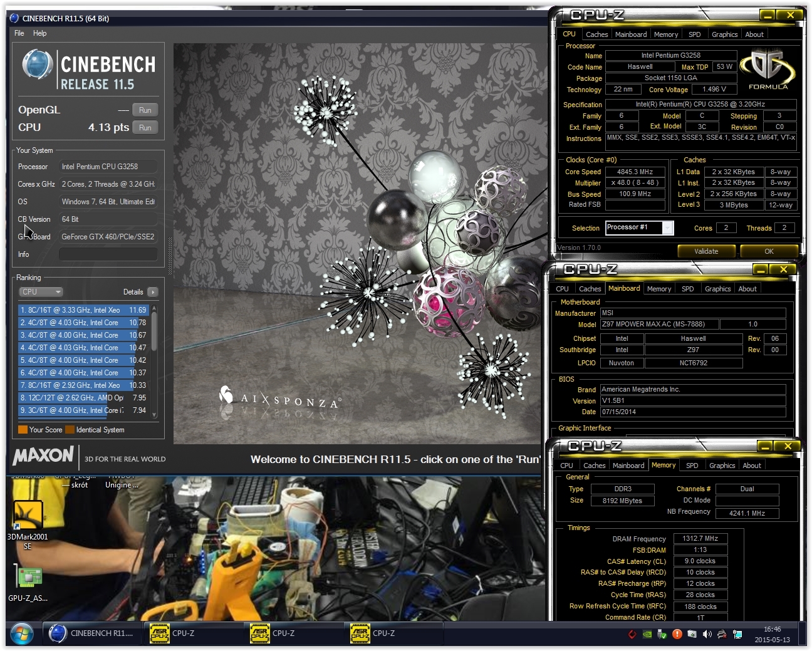The height and width of the screenshot is (651, 812).
Task: Click the 1.496 V core voltage value
Action: pos(714,89)
